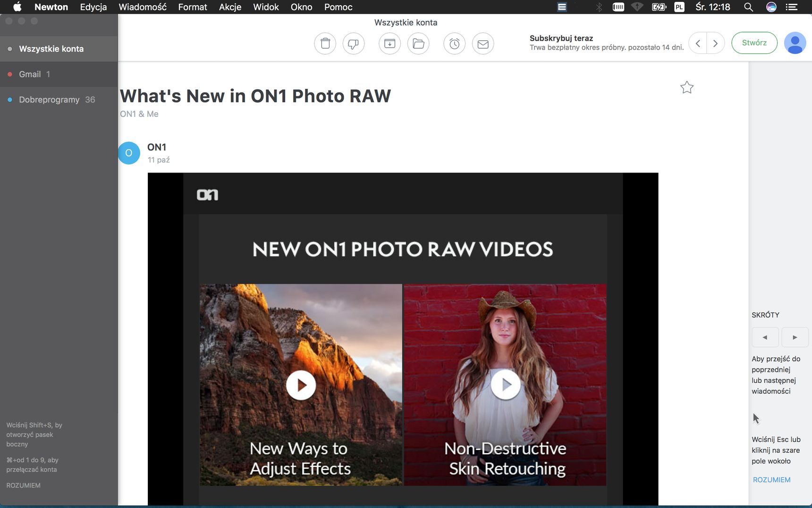The height and width of the screenshot is (508, 812).
Task: Click the Spotlight search icon
Action: point(748,7)
